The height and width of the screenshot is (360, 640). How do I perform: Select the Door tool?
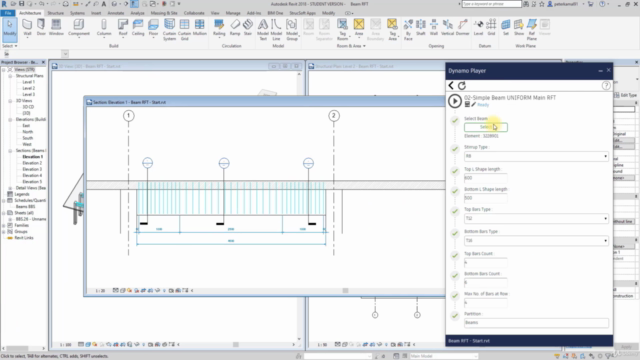pos(41,28)
